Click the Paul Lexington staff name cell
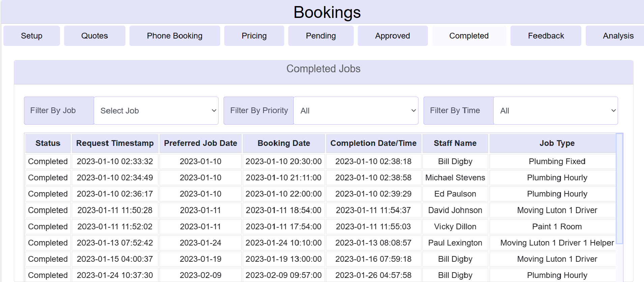The width and height of the screenshot is (644, 282). click(455, 243)
